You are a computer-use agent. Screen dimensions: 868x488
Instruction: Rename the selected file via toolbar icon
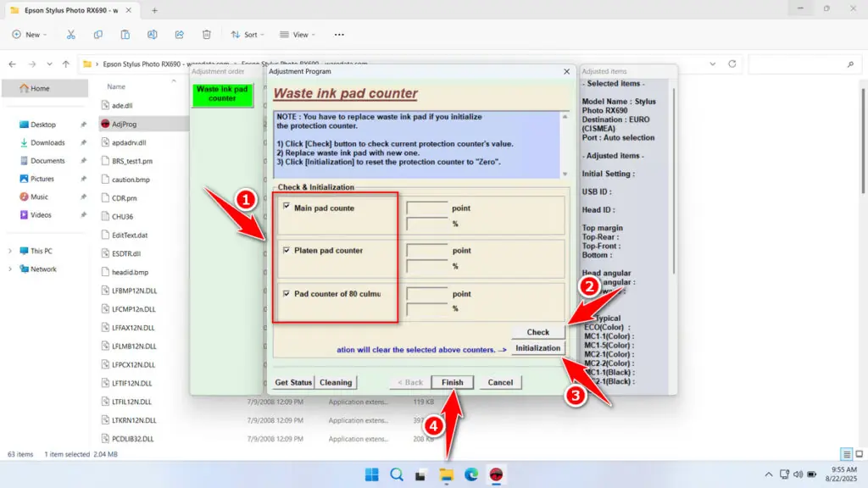click(x=152, y=34)
